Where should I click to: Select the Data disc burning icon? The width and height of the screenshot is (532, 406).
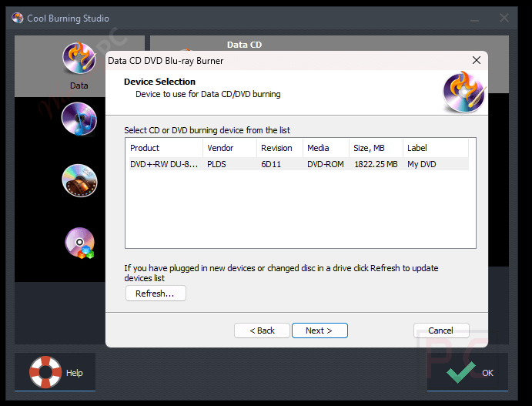pos(79,58)
